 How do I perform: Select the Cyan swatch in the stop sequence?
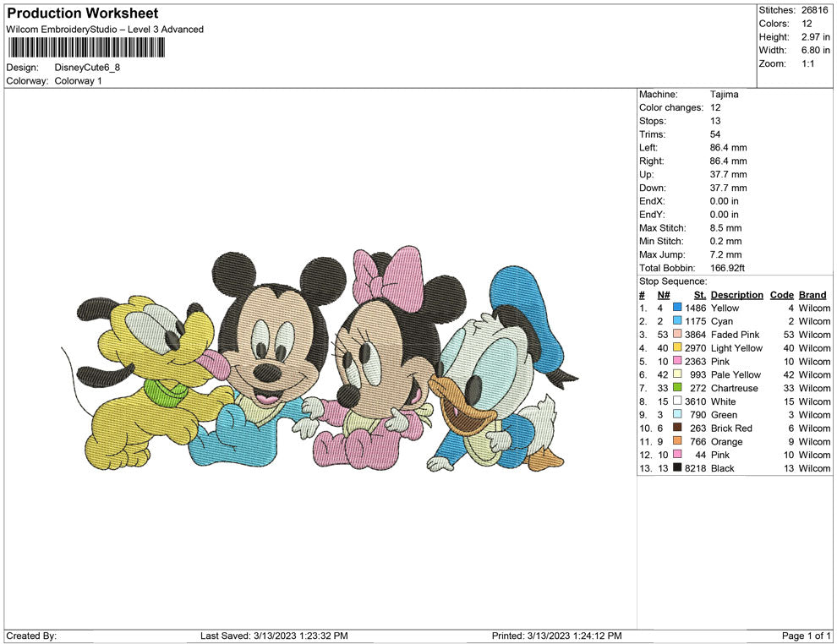click(x=676, y=321)
